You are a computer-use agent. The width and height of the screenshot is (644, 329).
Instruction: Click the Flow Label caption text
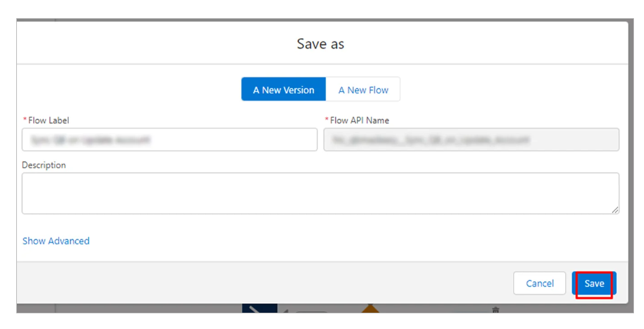tap(49, 120)
